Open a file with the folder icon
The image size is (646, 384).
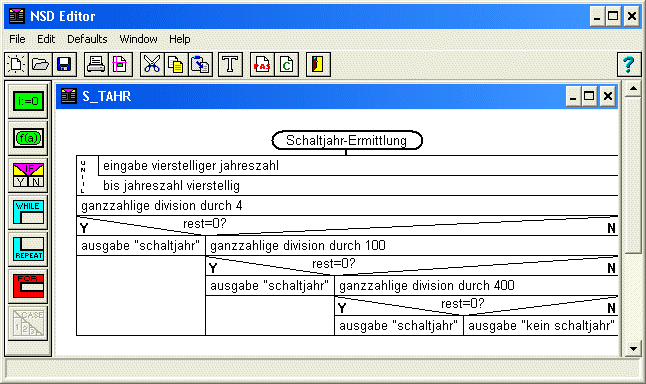[40, 65]
